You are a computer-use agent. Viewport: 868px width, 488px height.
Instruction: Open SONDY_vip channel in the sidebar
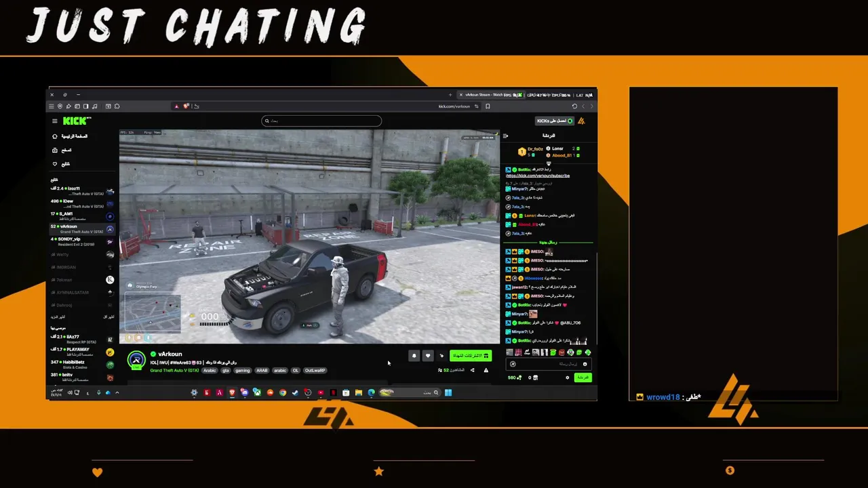pos(82,241)
